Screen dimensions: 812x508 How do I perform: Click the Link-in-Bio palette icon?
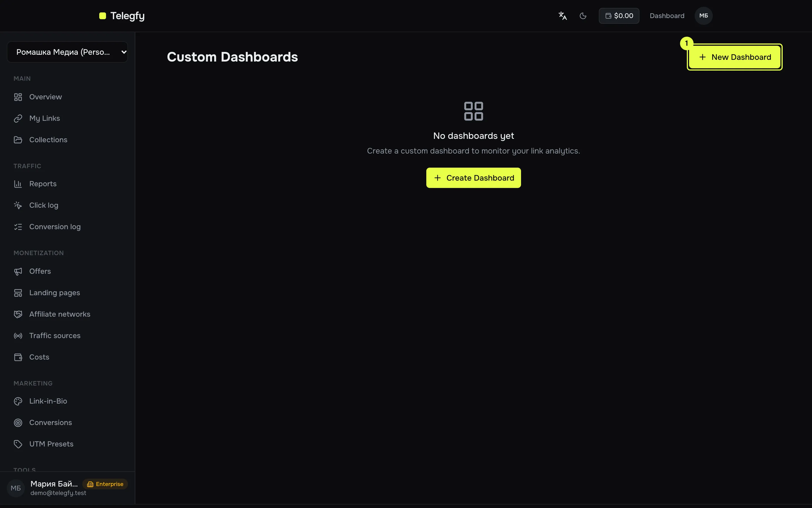(18, 401)
